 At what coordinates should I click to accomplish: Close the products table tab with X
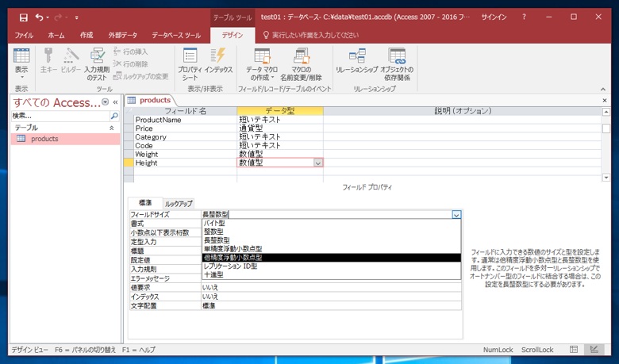(605, 101)
